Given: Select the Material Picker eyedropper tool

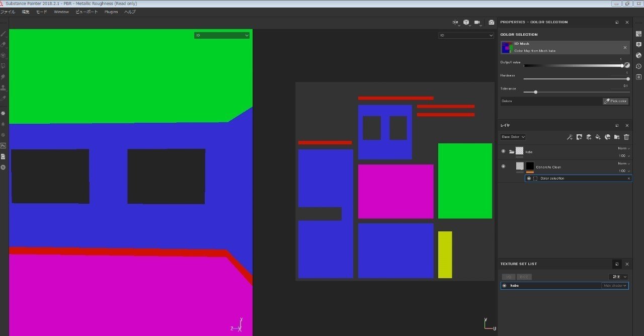Looking at the screenshot, I should (x=3, y=99).
